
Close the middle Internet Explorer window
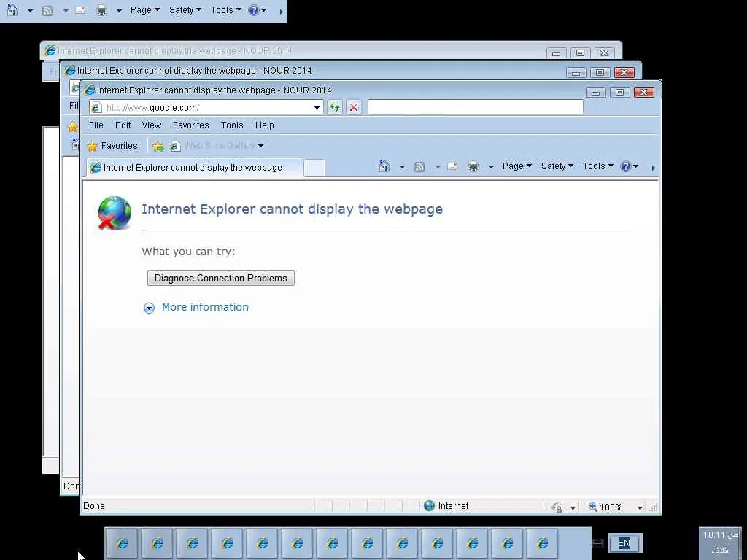tap(624, 72)
